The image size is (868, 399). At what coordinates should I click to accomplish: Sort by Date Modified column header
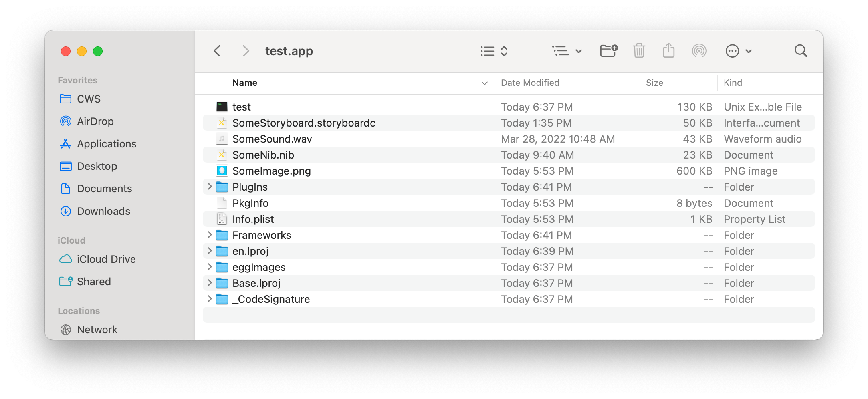(x=530, y=83)
